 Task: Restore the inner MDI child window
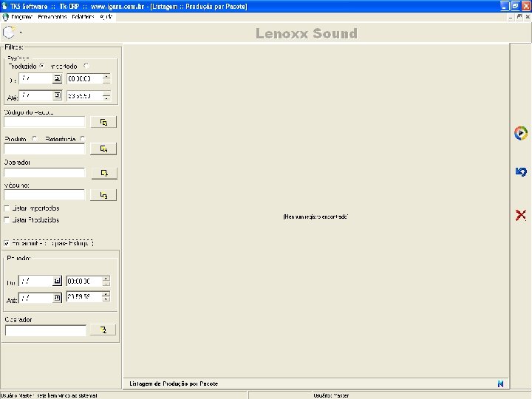pos(519,16)
